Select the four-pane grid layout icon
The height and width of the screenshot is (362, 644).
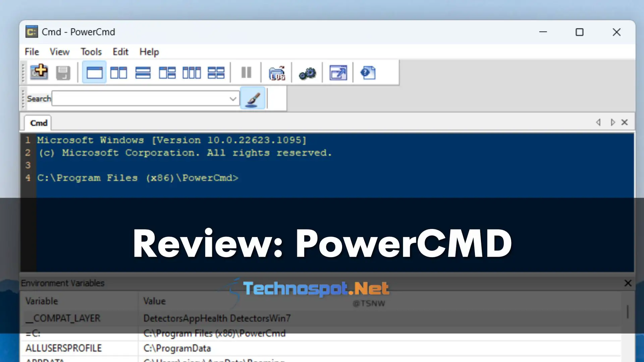point(216,73)
